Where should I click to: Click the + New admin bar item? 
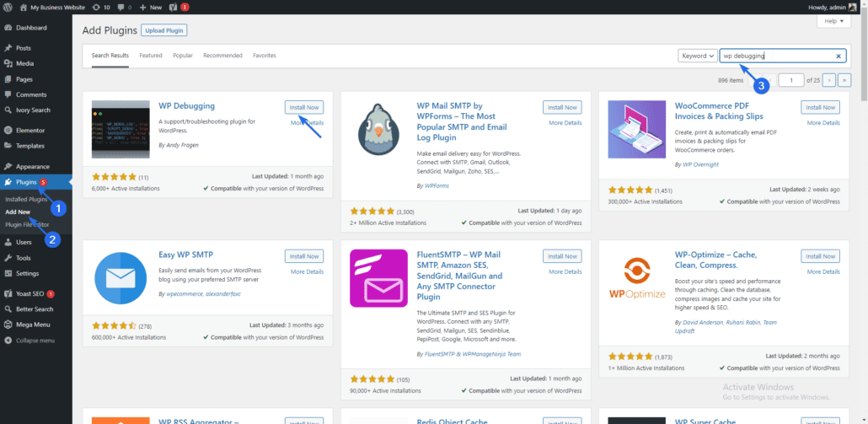click(x=151, y=8)
